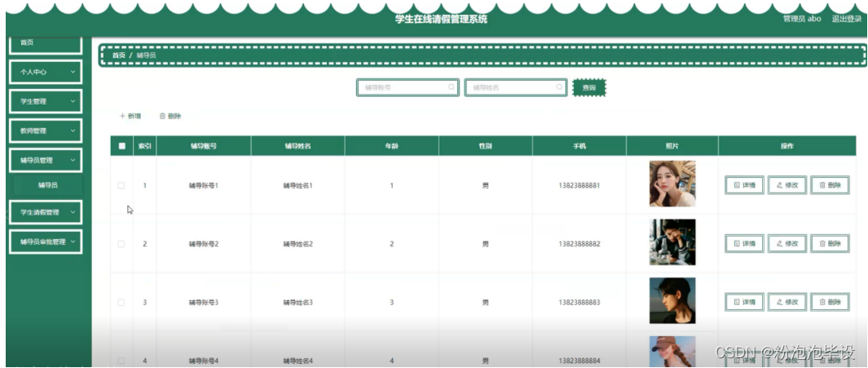Click the cell 辅导姓名1
This screenshot has width=868, height=368.
pos(297,186)
